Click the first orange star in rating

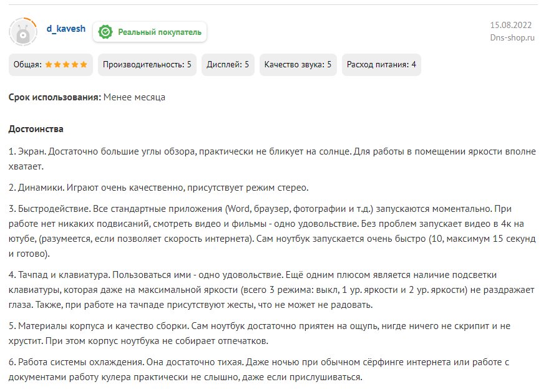pos(49,64)
